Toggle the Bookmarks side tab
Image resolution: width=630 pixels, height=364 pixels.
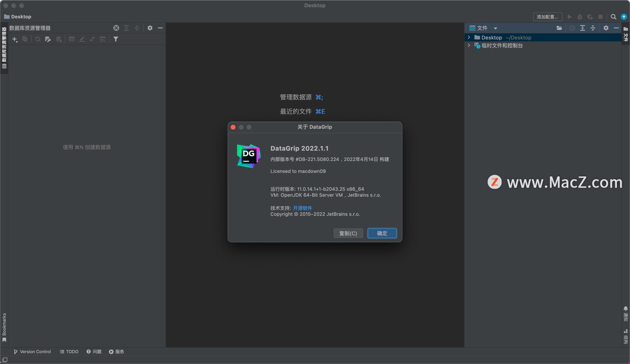[4, 327]
